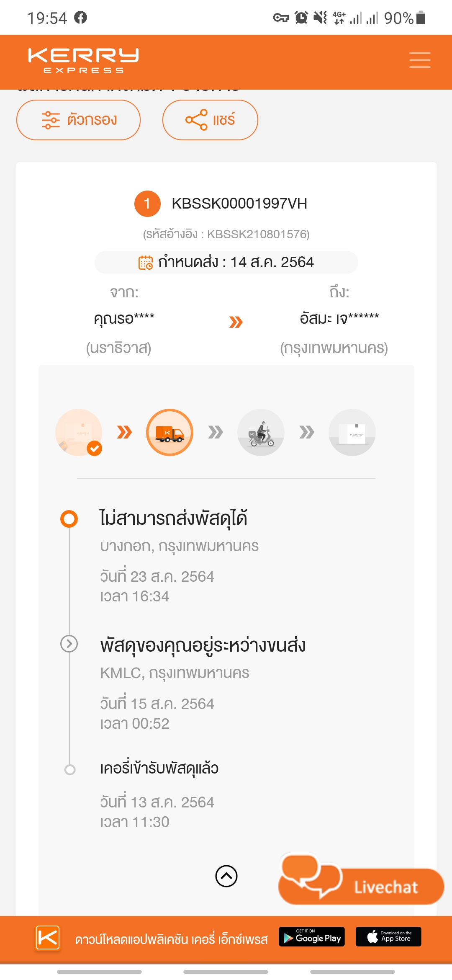Tap the Kerry Express logo
This screenshot has width=452, height=980.
(83, 60)
